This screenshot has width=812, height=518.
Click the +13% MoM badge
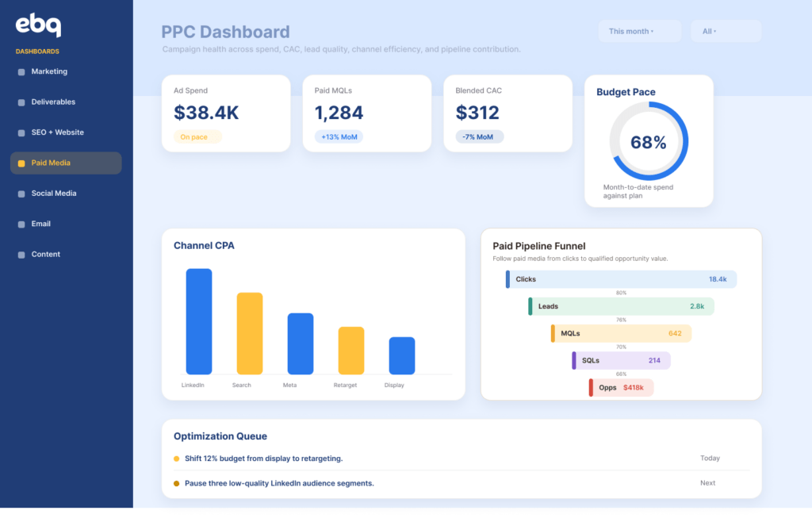339,137
